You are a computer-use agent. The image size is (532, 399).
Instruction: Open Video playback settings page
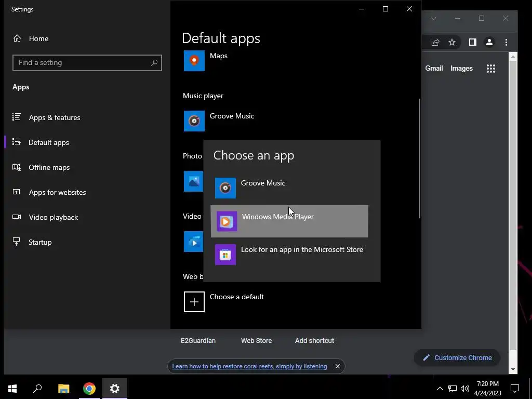click(x=54, y=217)
